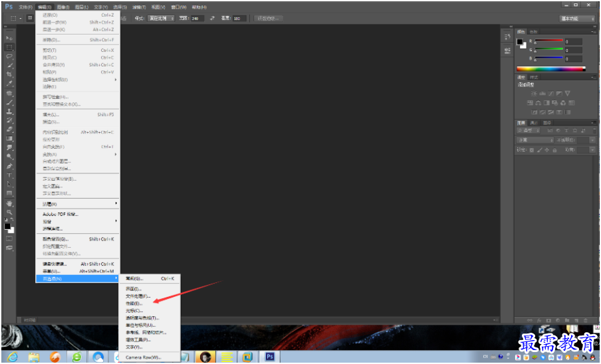Screen dimensions: 601x364
Task: Open the tool preset picker arrow
Action: 21,18
